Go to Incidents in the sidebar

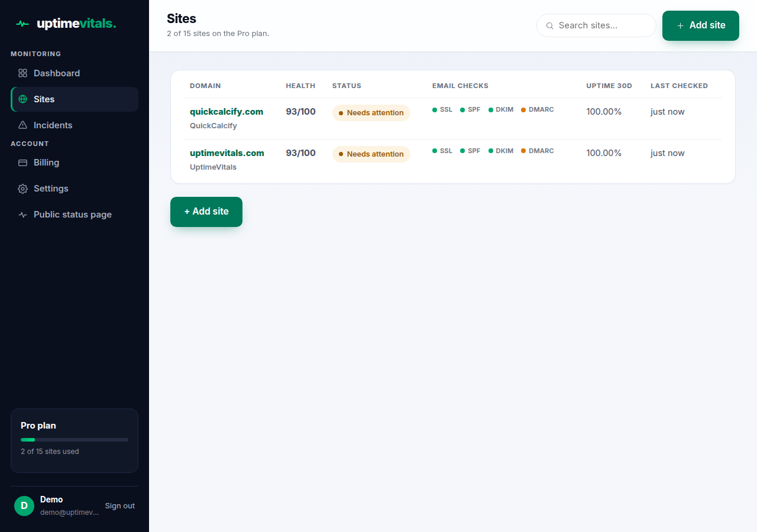pos(75,125)
